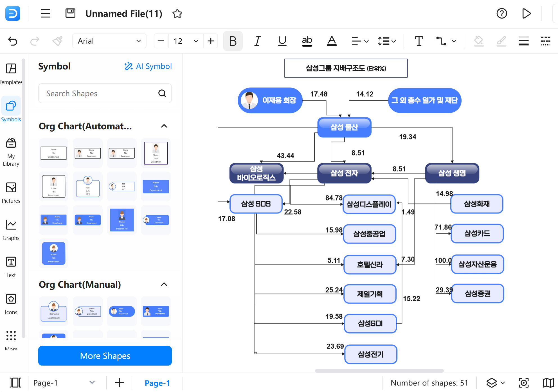Collapse Org Chart(Automat...) section
558x392 pixels.
click(164, 126)
